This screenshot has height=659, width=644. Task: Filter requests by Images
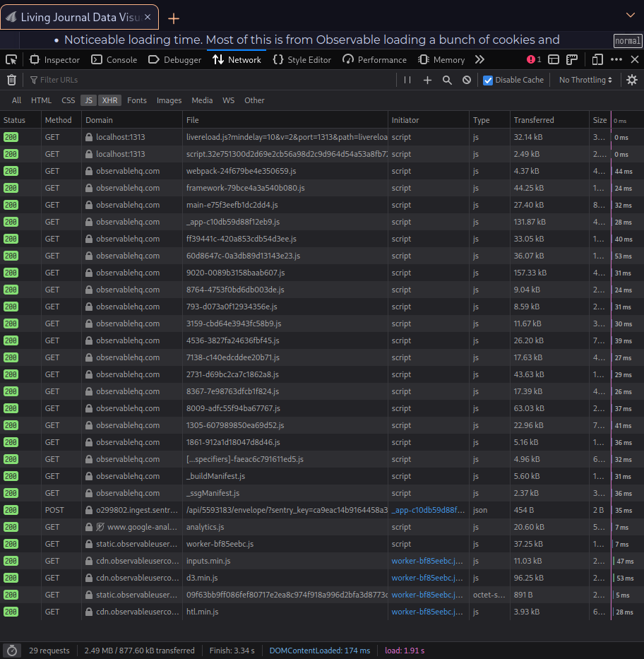(x=169, y=100)
